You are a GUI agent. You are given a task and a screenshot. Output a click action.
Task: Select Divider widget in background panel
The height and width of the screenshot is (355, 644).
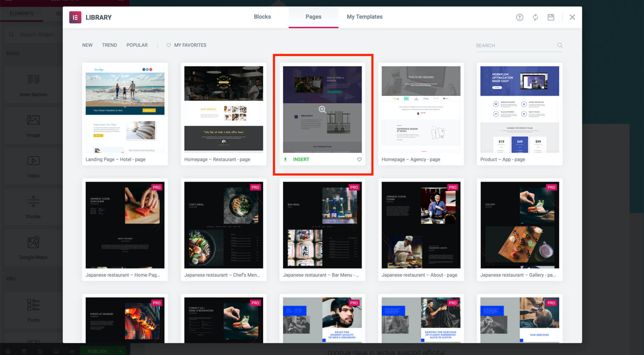tap(33, 208)
